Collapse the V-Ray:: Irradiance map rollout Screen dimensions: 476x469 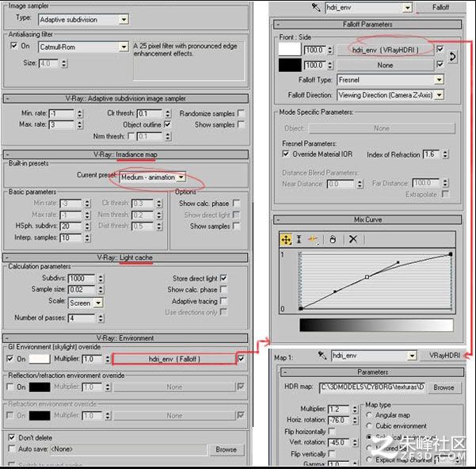coord(125,154)
